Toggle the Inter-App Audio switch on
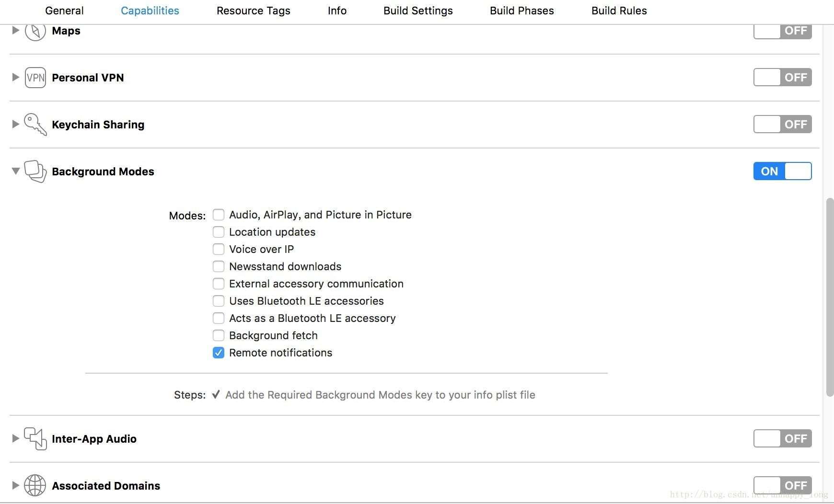 click(x=782, y=438)
